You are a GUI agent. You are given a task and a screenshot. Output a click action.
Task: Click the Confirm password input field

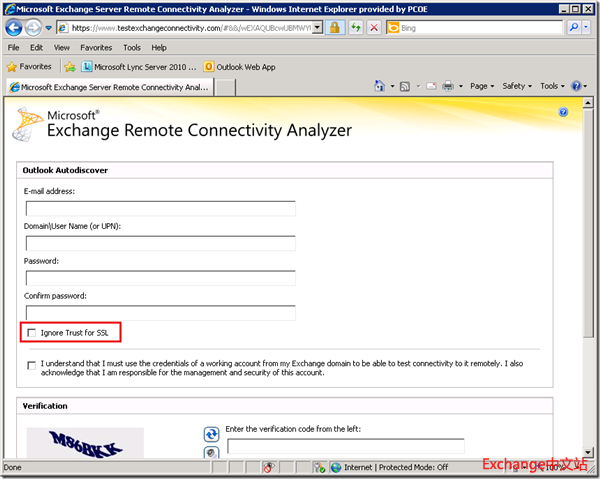(160, 313)
